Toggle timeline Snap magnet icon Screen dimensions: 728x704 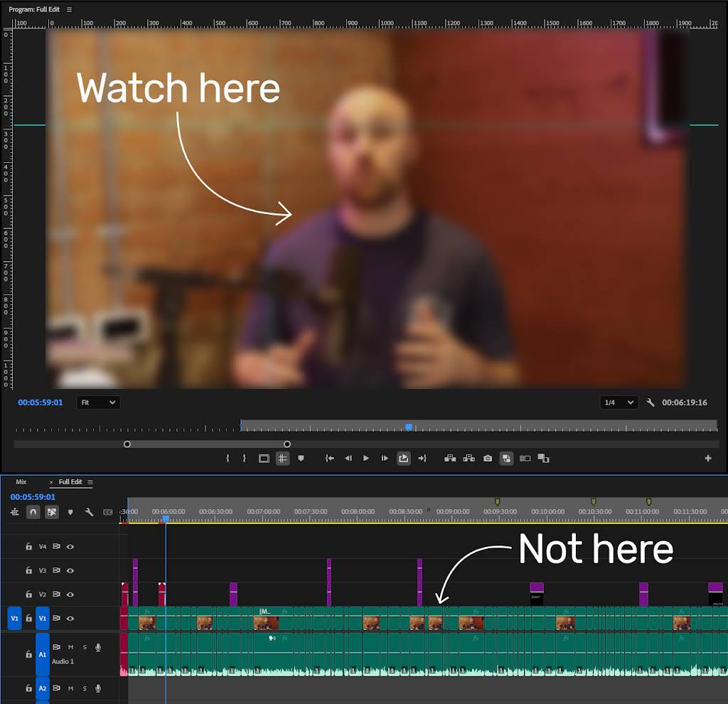(x=33, y=512)
